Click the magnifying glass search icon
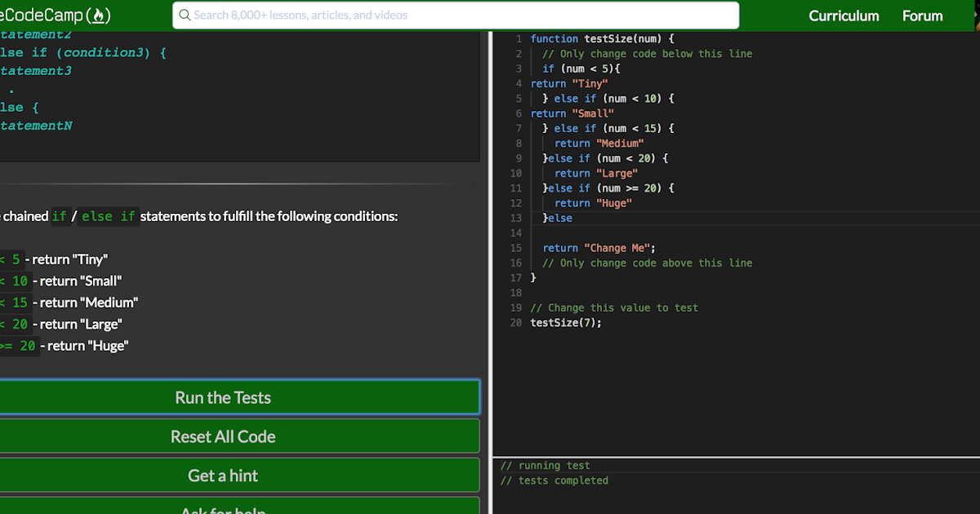Screen dimensions: 980x514 [x=185, y=15]
